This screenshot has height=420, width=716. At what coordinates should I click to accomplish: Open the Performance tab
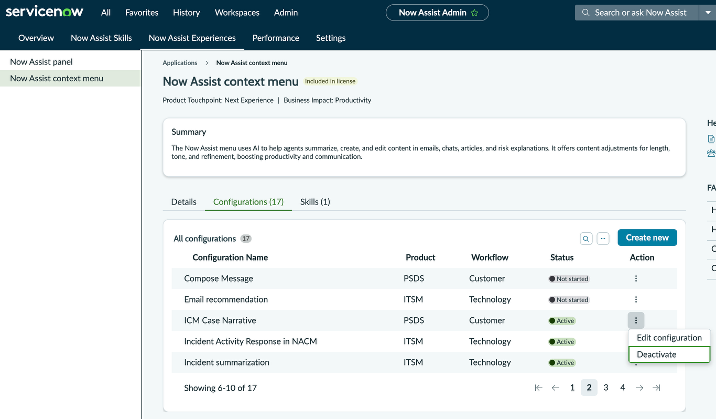click(x=276, y=38)
